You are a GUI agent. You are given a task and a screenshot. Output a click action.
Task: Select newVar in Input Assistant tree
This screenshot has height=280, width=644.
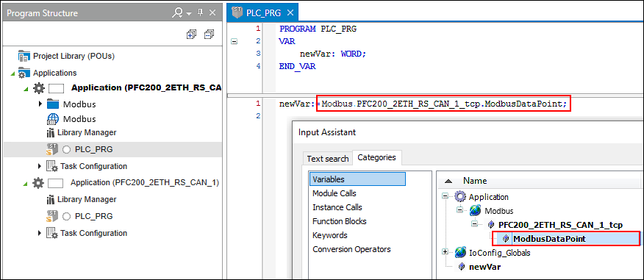click(484, 267)
